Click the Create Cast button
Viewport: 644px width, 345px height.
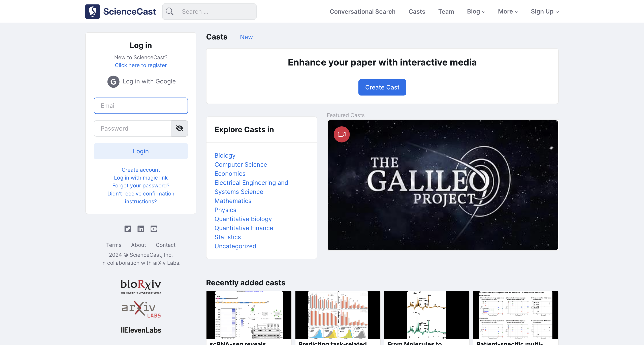(382, 87)
